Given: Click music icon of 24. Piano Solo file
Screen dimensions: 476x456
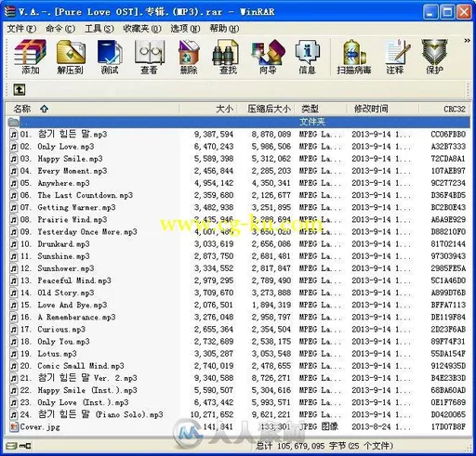Looking at the screenshot, I should point(14,415).
